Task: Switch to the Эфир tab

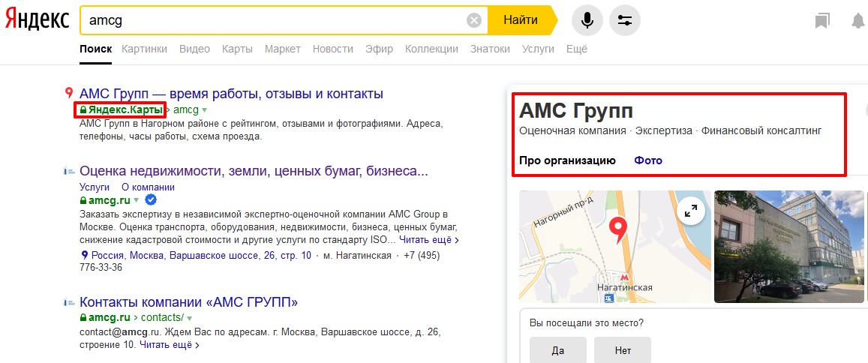Action: [379, 49]
